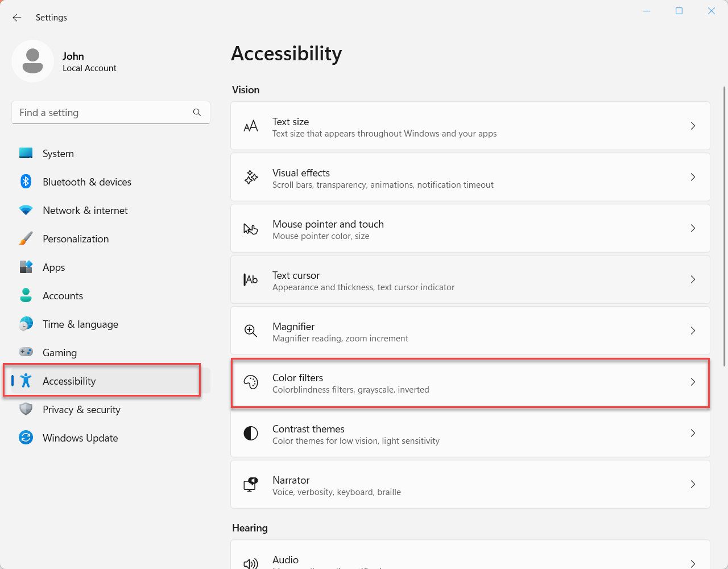728x569 pixels.
Task: Click the Text size AA icon
Action: [251, 126]
